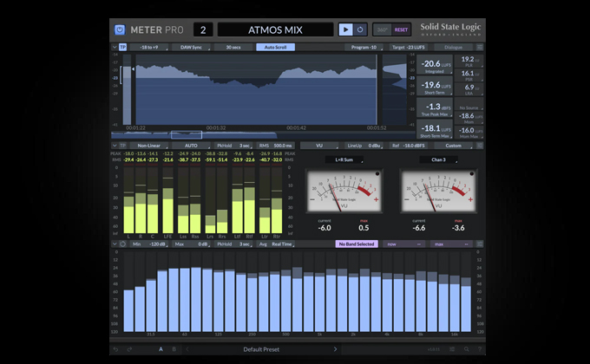This screenshot has height=364, width=590.
Task: Click the No Source box
Action: 469,105
